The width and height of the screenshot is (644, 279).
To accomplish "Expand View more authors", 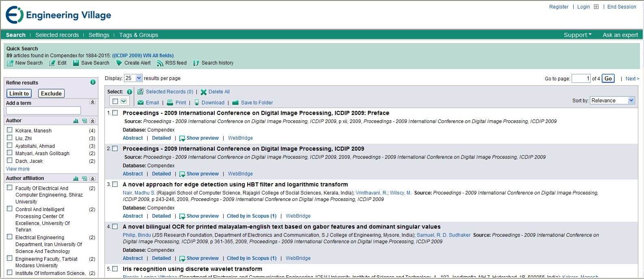I will [x=17, y=169].
